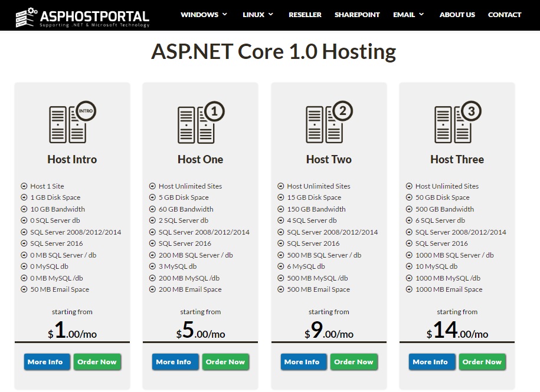Open the Reseller page
Image resolution: width=540 pixels, height=392 pixels.
click(x=305, y=15)
